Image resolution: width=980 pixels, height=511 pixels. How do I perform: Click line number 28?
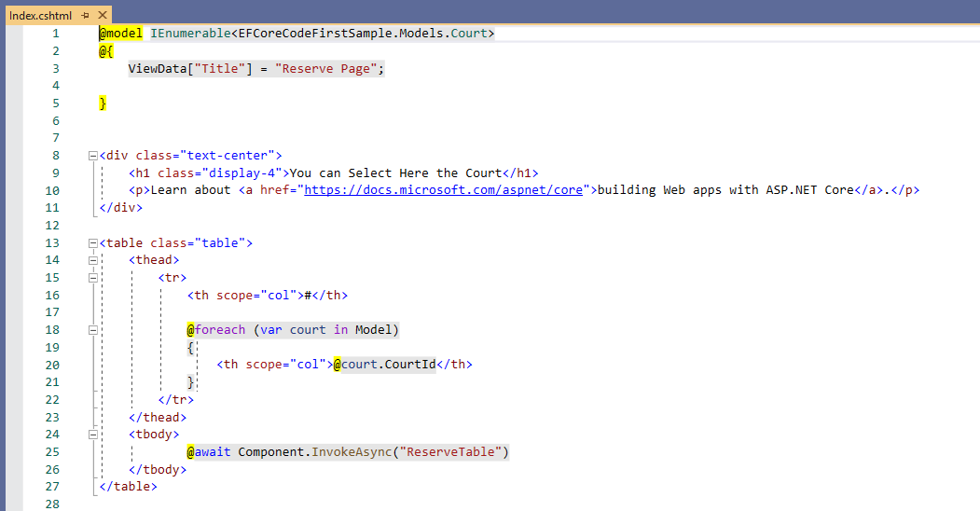(52, 504)
